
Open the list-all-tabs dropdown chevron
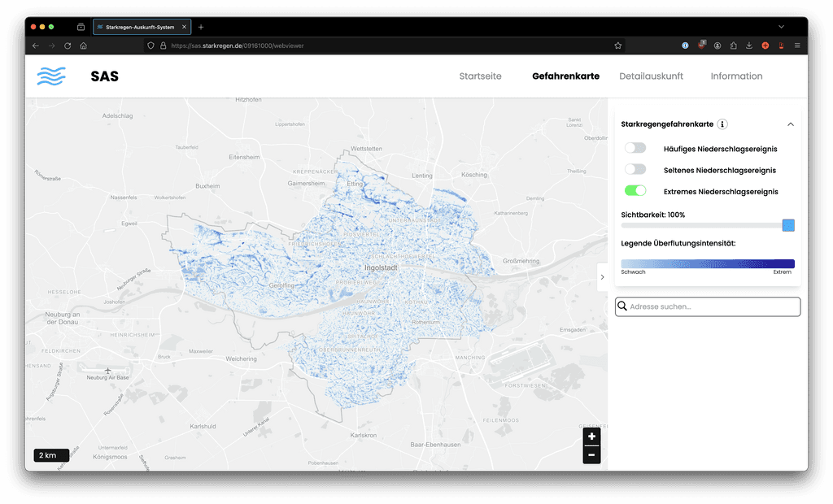tap(781, 27)
